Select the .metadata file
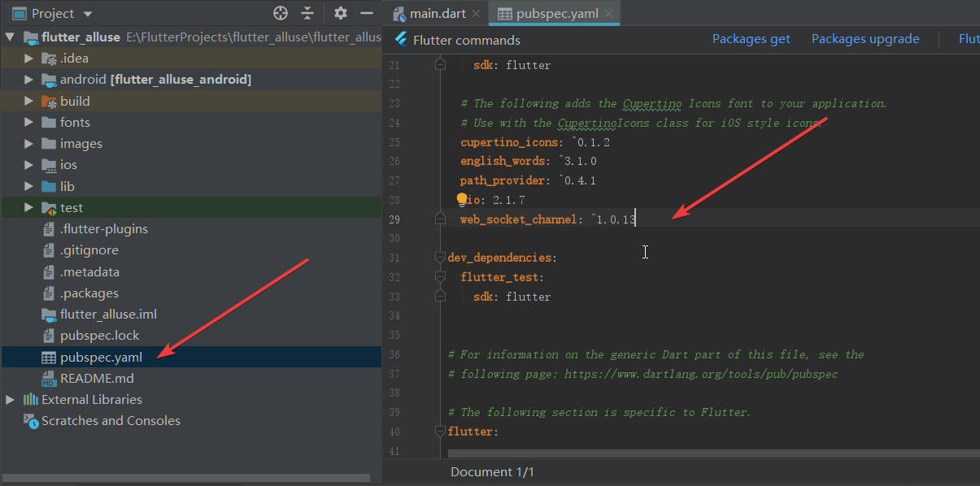The image size is (980, 486). (90, 271)
